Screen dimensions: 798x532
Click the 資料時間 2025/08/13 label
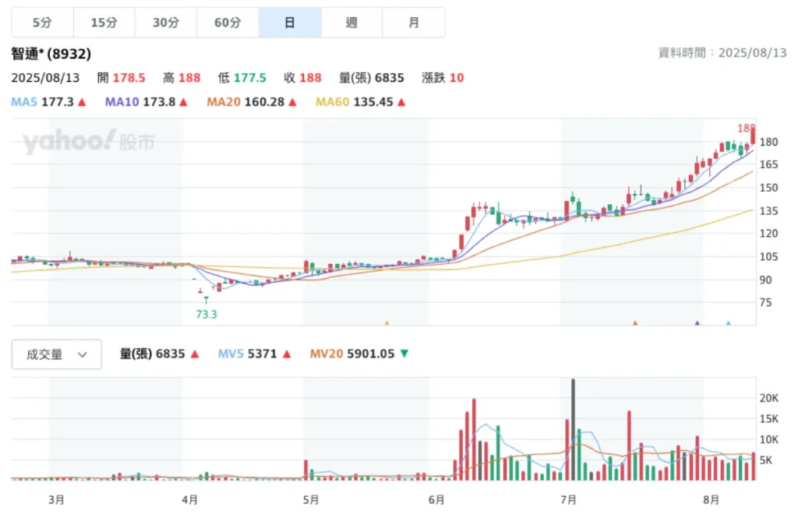point(722,52)
